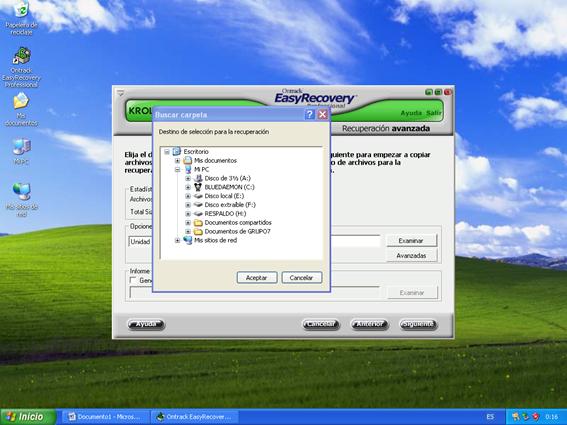Collapse the Escritorio tree node
The width and height of the screenshot is (567, 425).
click(167, 152)
